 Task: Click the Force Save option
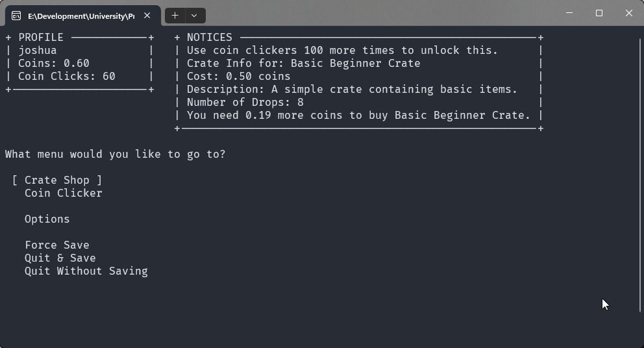(x=56, y=245)
